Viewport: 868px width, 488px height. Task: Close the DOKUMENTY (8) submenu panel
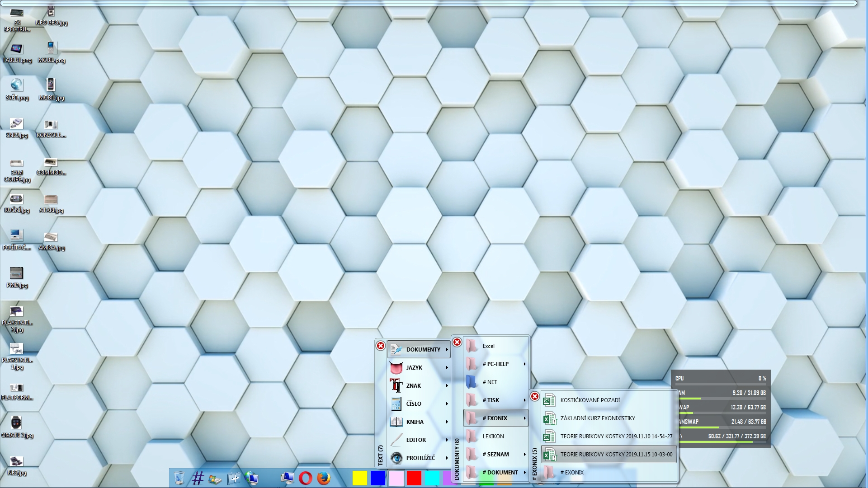(x=457, y=342)
